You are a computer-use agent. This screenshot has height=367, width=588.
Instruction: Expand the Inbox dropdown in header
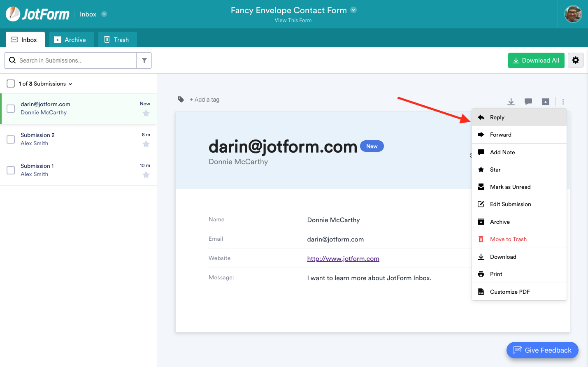point(104,14)
